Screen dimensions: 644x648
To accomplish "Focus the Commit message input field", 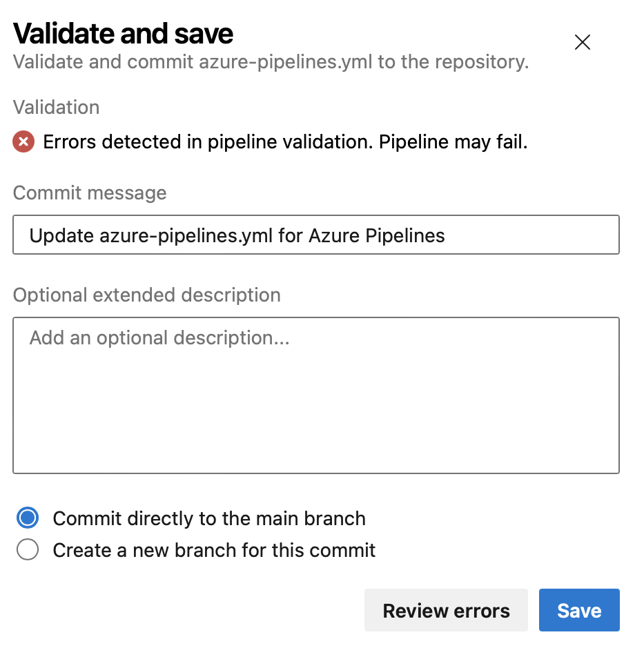I will point(316,235).
